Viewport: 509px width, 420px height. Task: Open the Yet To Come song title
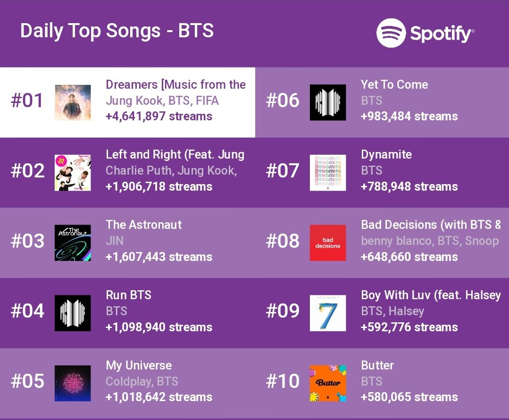pyautogui.click(x=394, y=84)
